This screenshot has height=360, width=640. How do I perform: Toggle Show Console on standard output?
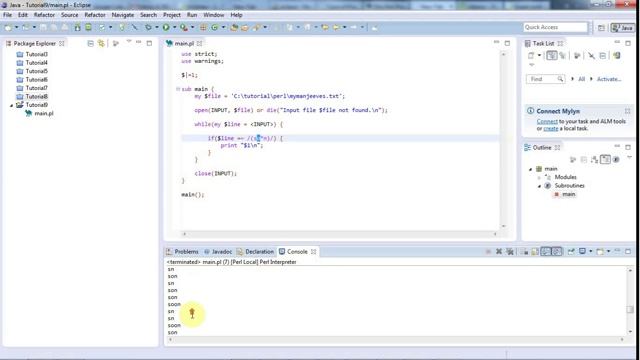[x=546, y=251]
